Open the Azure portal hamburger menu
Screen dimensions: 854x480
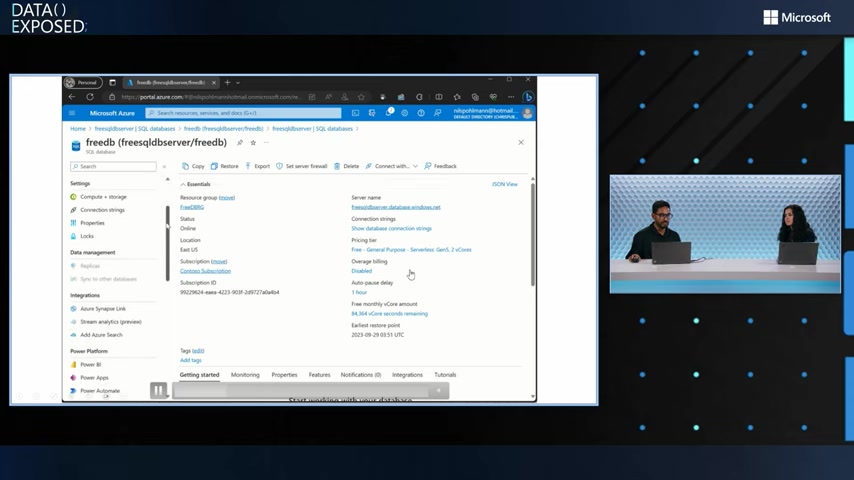(72, 113)
